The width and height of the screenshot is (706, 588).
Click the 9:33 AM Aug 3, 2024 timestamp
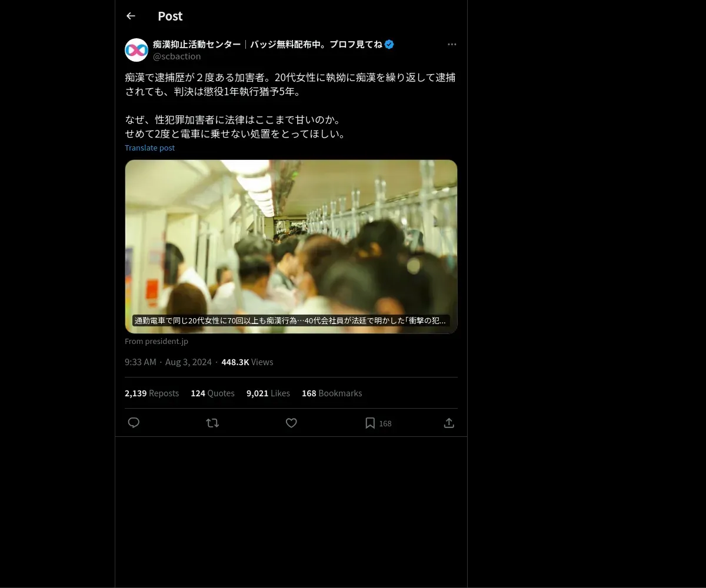(168, 362)
